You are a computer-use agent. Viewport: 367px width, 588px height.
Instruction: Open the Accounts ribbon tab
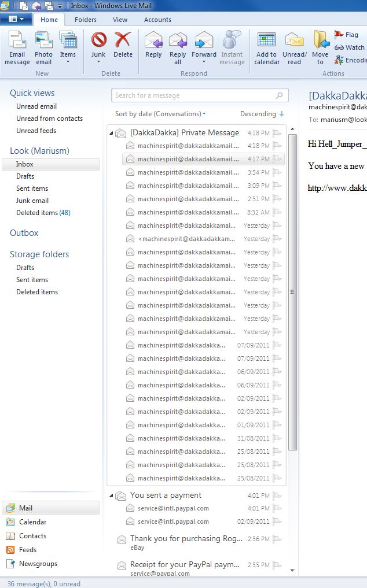158,20
